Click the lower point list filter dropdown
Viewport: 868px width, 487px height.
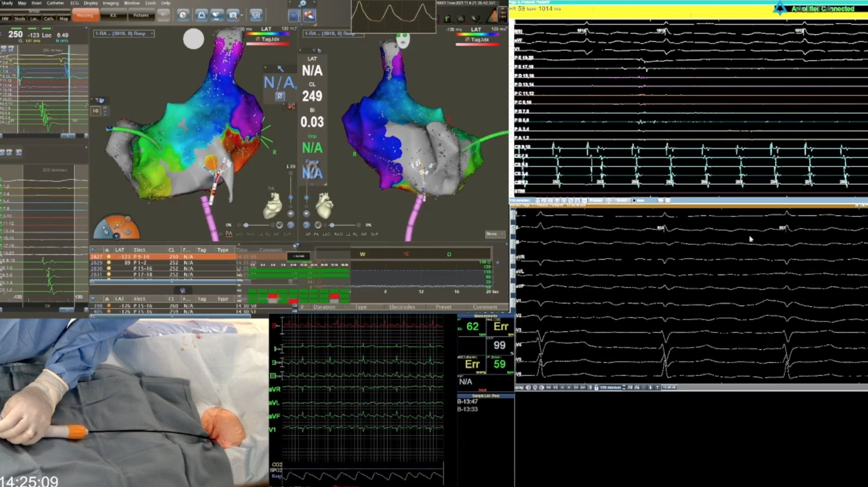[93, 299]
